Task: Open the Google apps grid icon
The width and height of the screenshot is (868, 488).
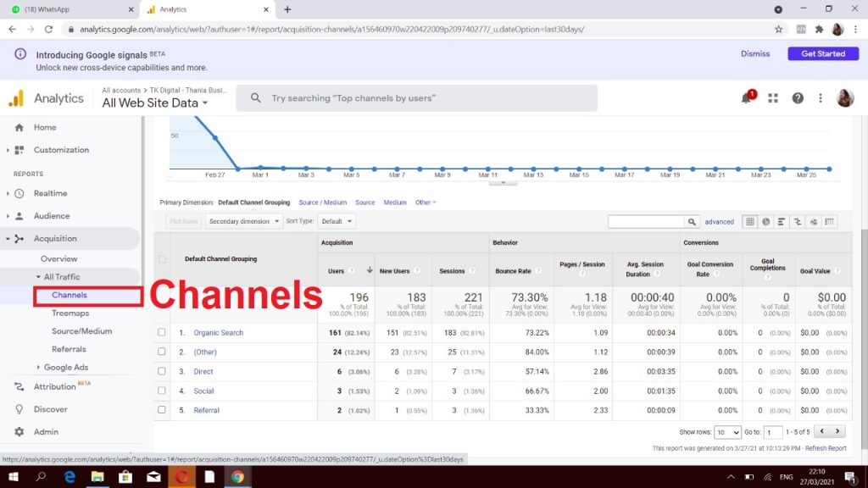Action: point(772,98)
